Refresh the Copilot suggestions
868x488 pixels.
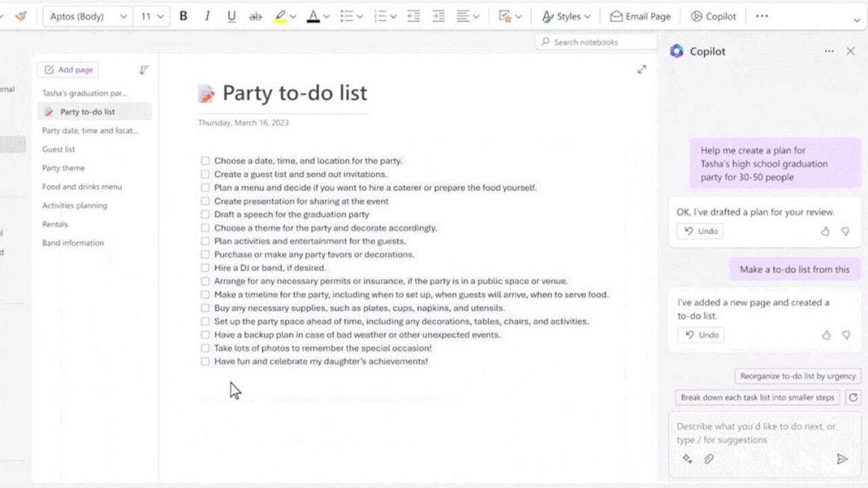(854, 398)
